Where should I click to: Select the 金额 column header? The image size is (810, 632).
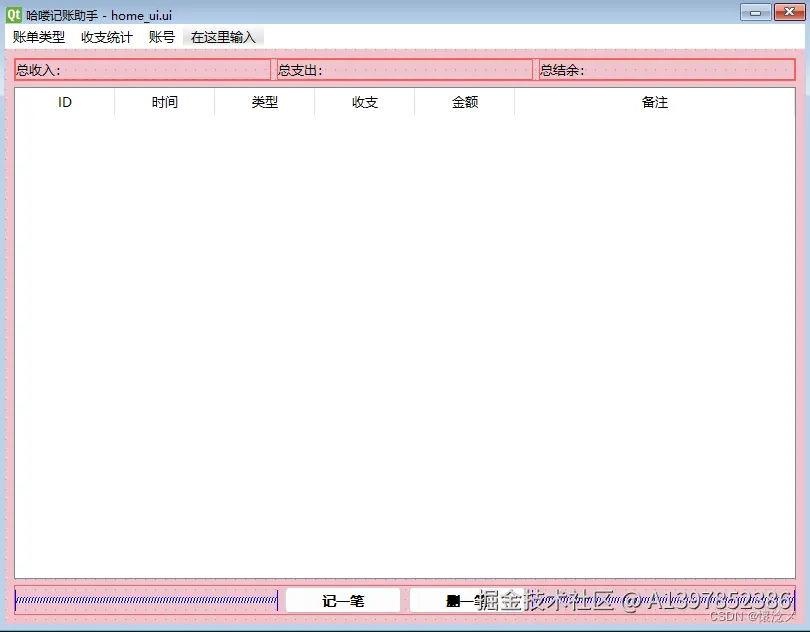464,102
